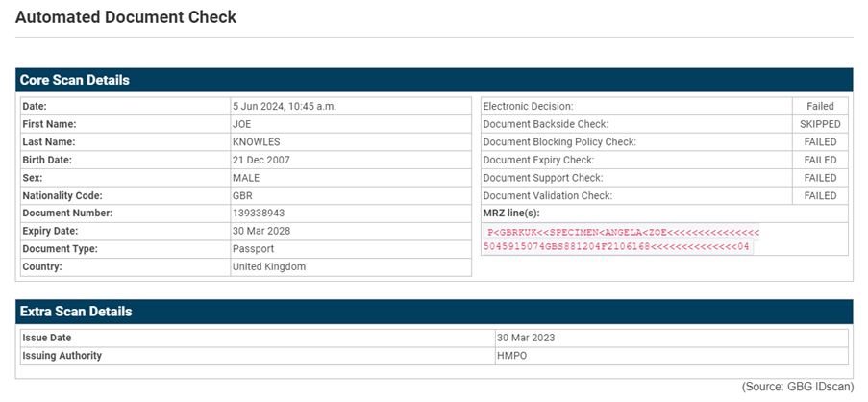Select the Extra Scan Details section header
868x402 pixels.
click(76, 312)
